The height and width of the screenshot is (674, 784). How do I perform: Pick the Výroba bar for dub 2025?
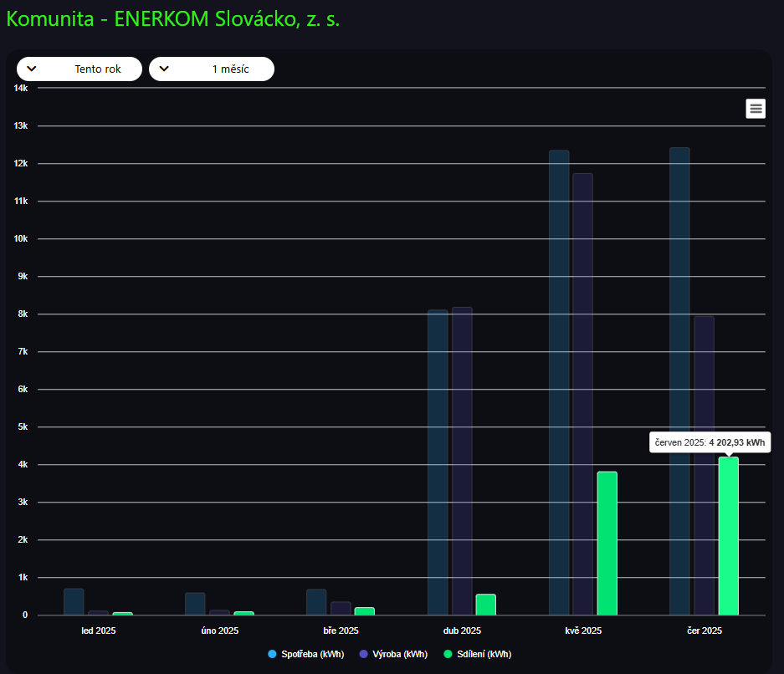[462, 461]
